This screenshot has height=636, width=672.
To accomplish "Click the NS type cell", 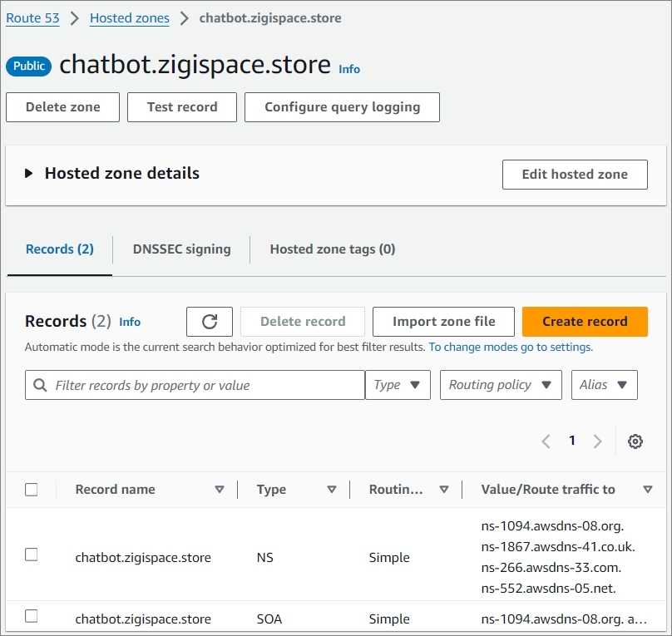I will coord(264,558).
